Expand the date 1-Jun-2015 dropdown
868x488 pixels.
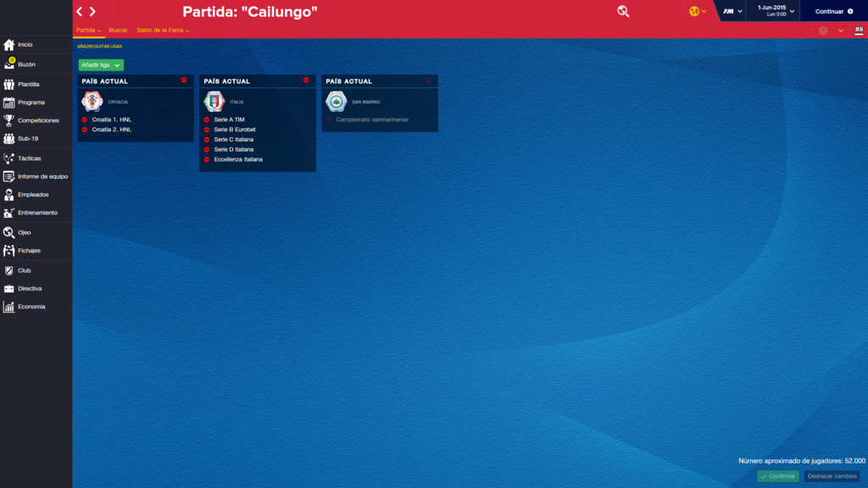(792, 11)
